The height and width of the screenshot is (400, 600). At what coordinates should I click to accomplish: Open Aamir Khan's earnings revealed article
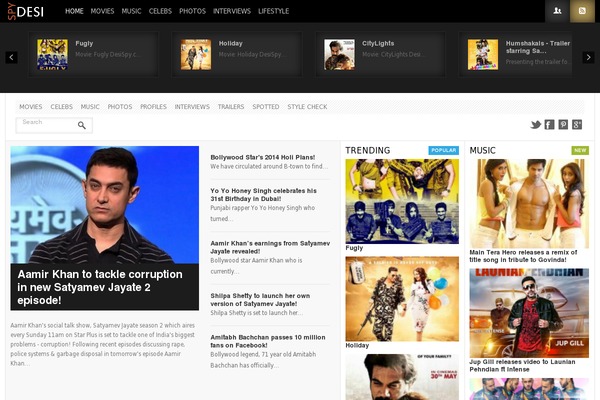point(270,247)
